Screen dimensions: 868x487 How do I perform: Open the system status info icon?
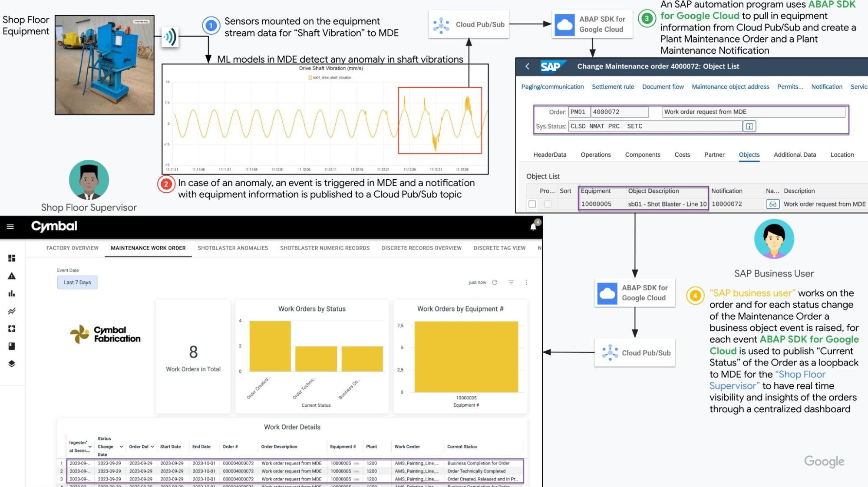coord(749,126)
